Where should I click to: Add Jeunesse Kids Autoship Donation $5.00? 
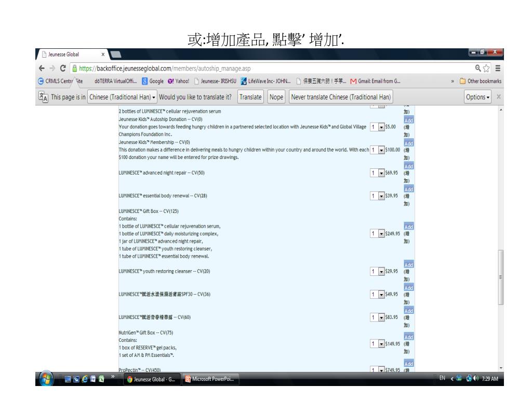pyautogui.click(x=408, y=121)
